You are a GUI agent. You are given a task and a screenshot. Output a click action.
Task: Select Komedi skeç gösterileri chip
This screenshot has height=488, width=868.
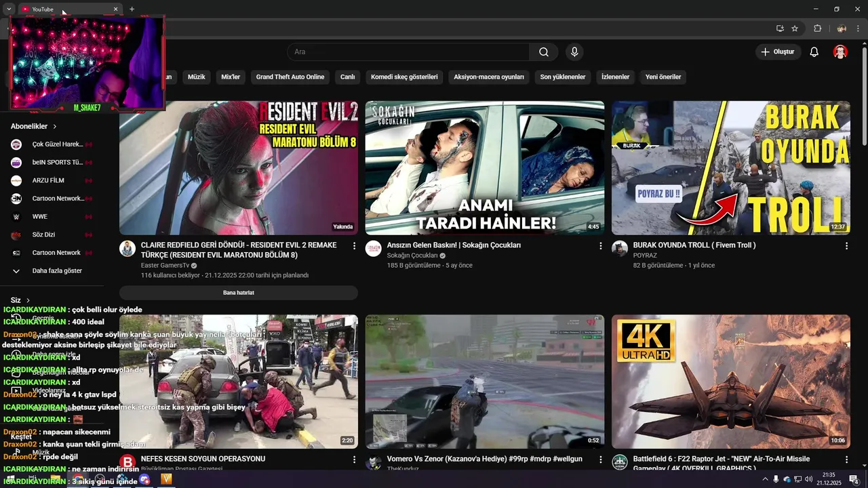click(x=404, y=77)
